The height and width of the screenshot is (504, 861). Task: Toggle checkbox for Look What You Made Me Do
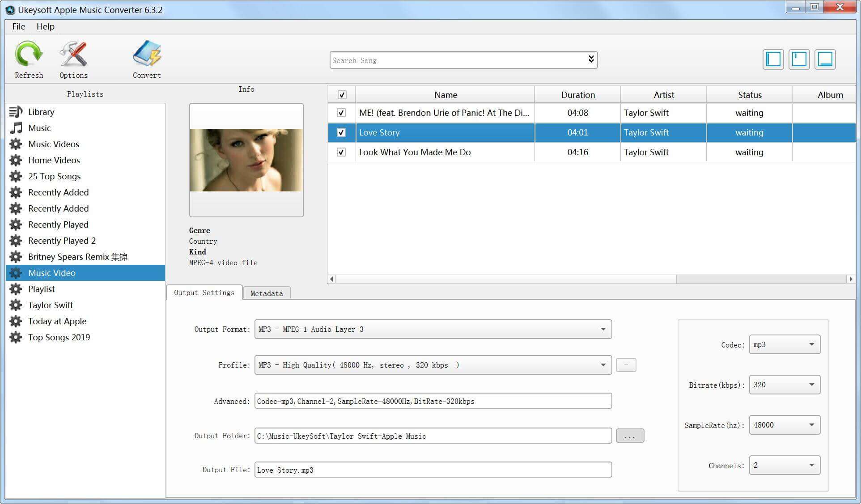(x=341, y=152)
